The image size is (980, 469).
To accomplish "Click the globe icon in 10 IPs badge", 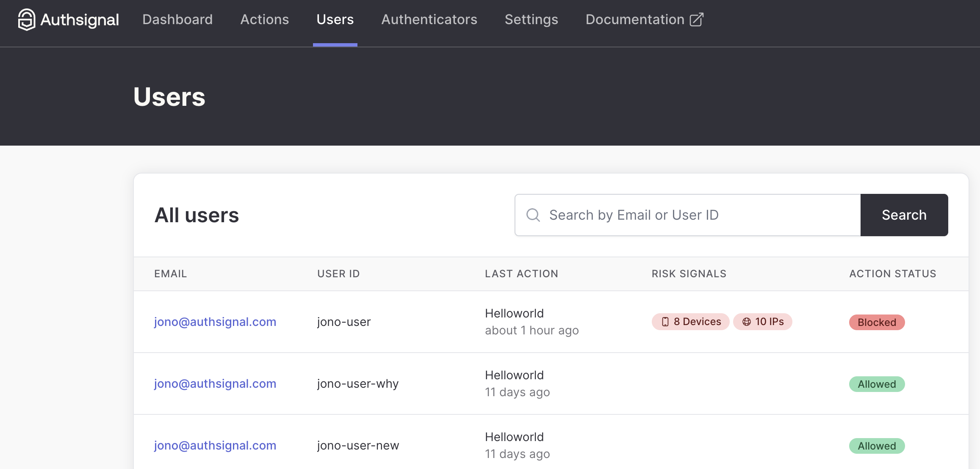I will coord(747,322).
